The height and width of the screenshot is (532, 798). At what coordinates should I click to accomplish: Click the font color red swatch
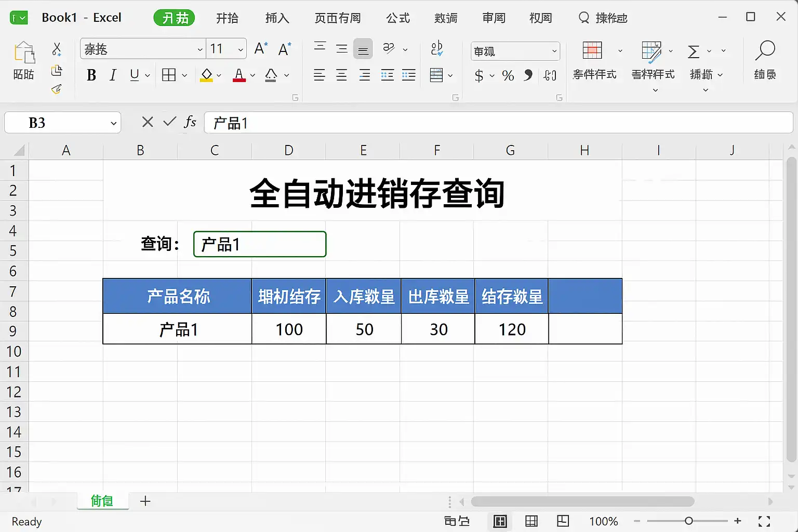click(x=239, y=75)
